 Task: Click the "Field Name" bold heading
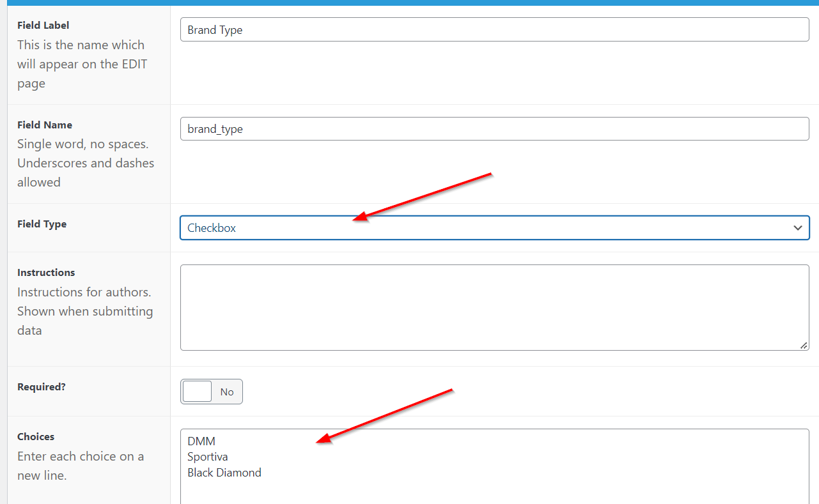pyautogui.click(x=45, y=125)
